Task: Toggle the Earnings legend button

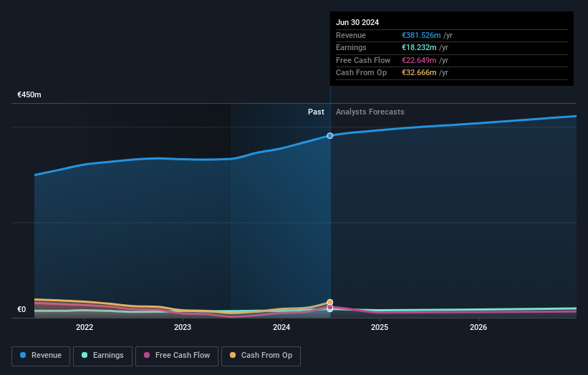Action: [x=102, y=356]
